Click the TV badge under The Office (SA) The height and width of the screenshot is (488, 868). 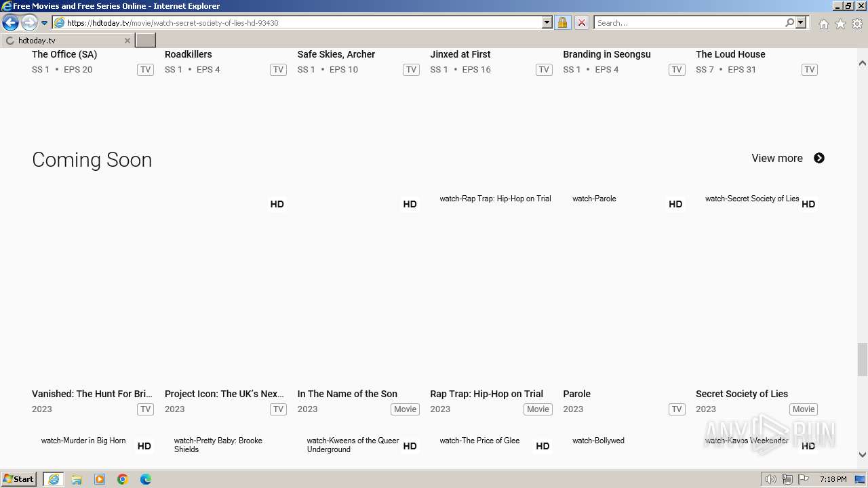pyautogui.click(x=145, y=70)
